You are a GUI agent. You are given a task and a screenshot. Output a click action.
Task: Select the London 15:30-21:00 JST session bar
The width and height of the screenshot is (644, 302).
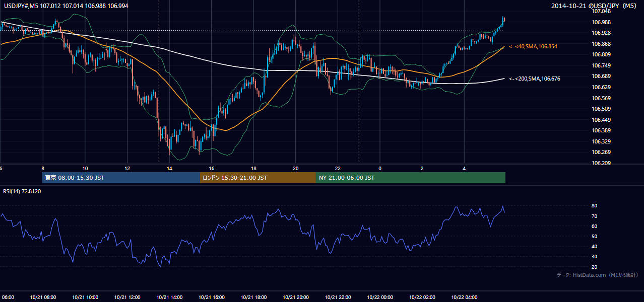pos(258,178)
